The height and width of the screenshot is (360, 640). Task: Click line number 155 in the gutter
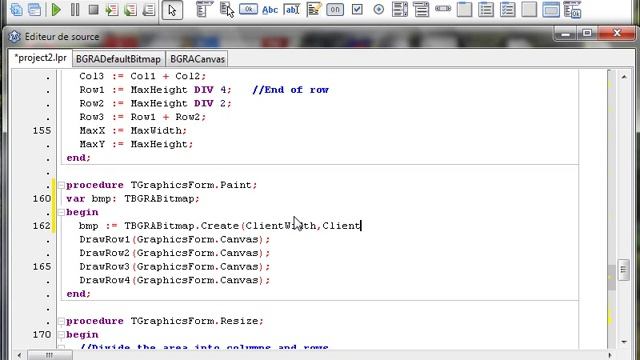(x=42, y=131)
